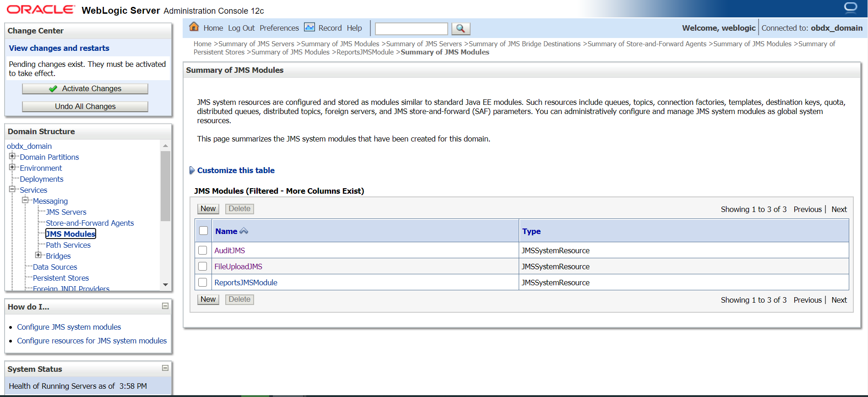The height and width of the screenshot is (397, 868).
Task: Click the Home breadcrumb link
Action: pyautogui.click(x=202, y=44)
